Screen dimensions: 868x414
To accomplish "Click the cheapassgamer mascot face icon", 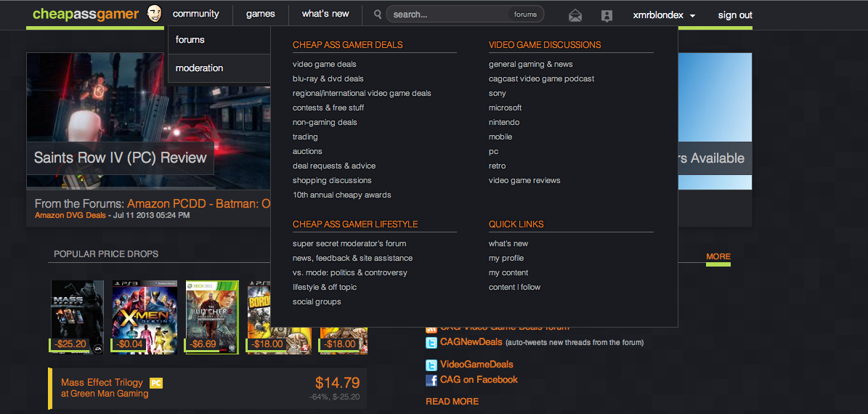I will click(155, 14).
